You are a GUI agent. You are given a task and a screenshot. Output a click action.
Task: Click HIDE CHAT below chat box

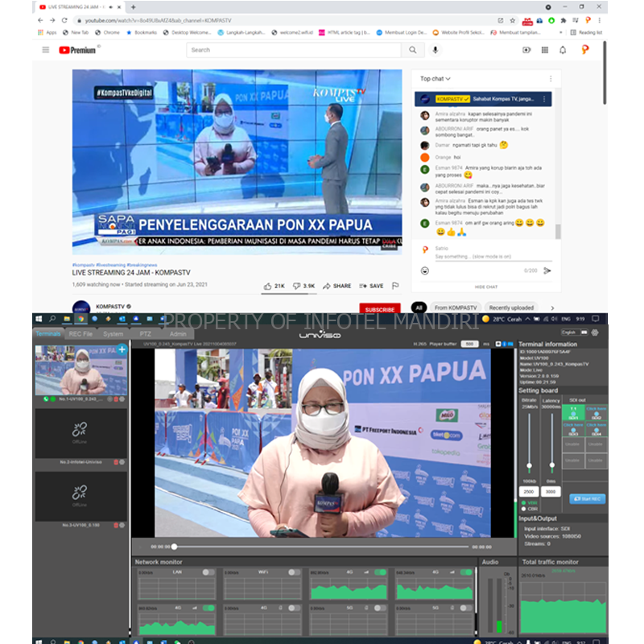point(486,287)
